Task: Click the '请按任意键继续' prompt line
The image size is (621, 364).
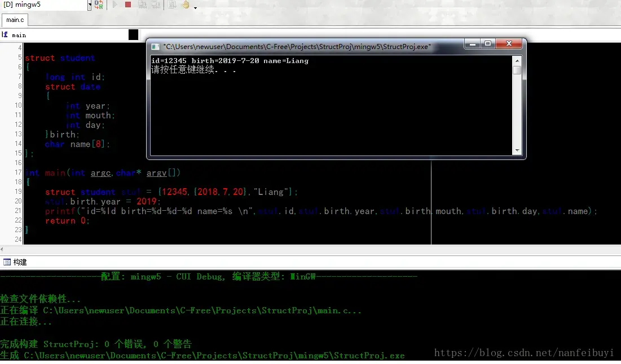Action: [193, 70]
